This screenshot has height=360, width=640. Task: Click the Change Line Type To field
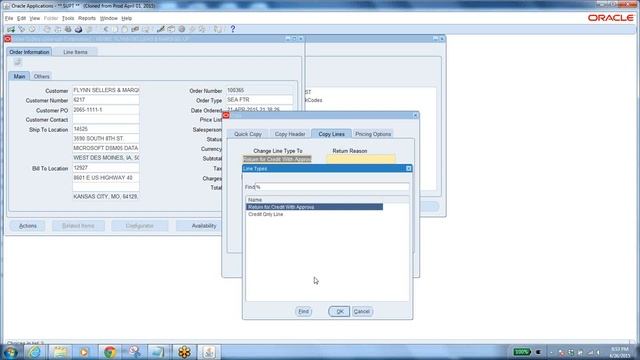click(277, 159)
